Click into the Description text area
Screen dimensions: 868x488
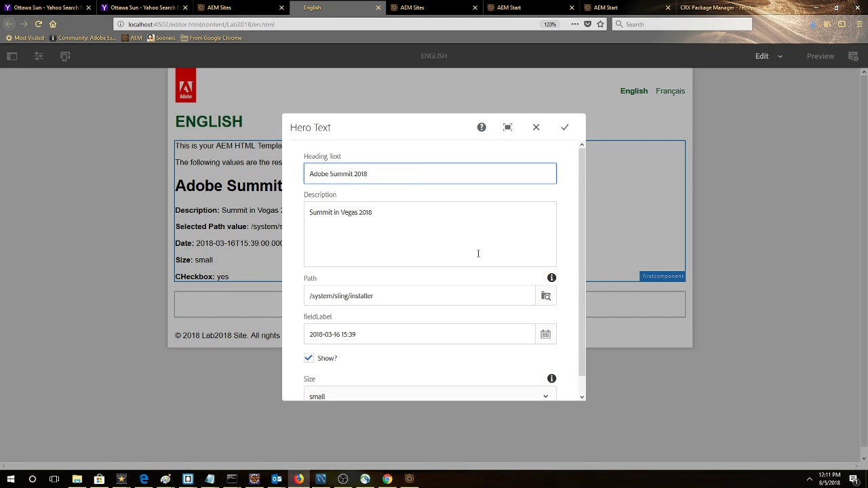pos(430,234)
